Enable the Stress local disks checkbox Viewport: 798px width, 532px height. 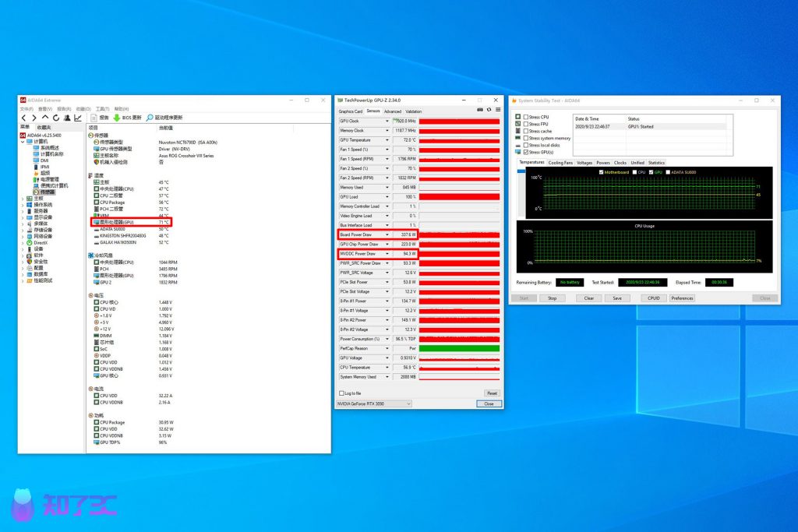tap(526, 145)
